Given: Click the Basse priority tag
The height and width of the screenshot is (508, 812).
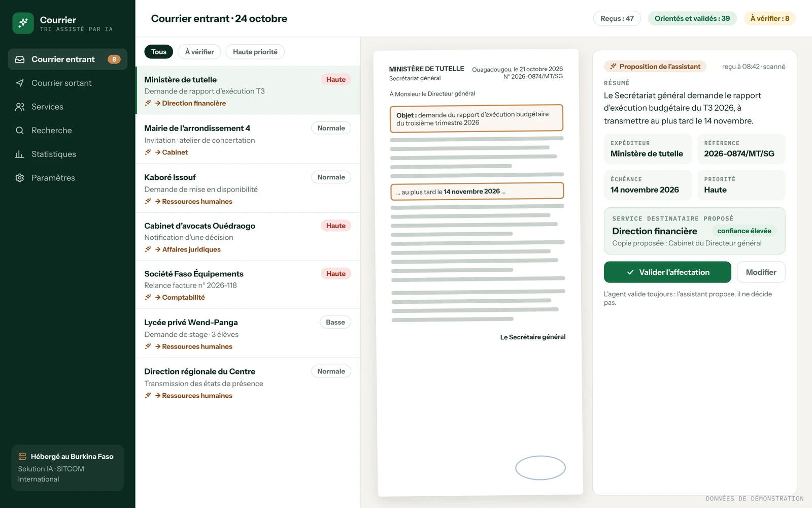Looking at the screenshot, I should [335, 322].
